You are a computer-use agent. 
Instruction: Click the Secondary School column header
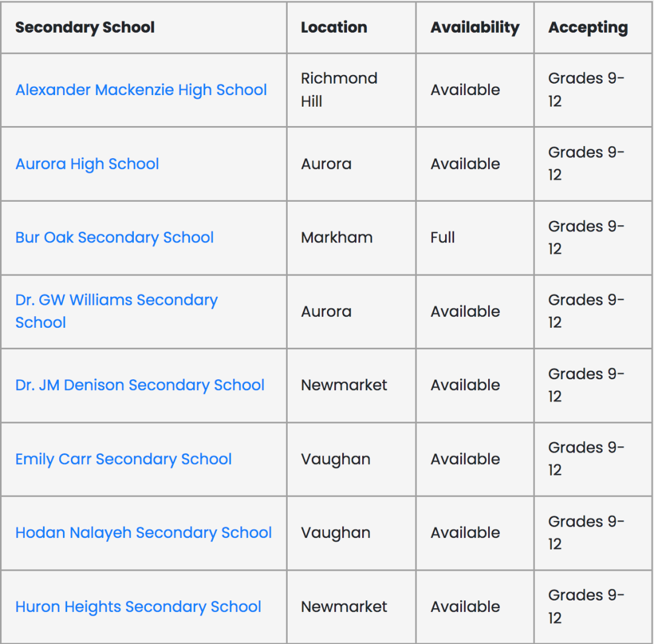click(85, 27)
